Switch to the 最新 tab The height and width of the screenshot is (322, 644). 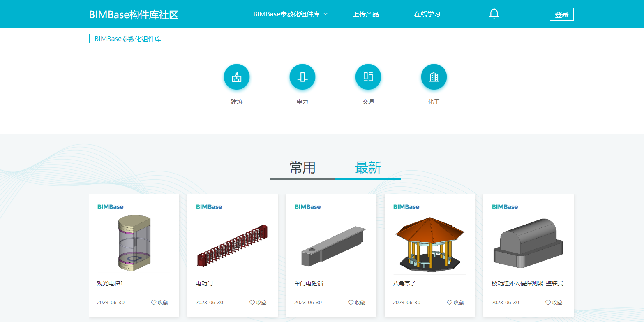(368, 168)
